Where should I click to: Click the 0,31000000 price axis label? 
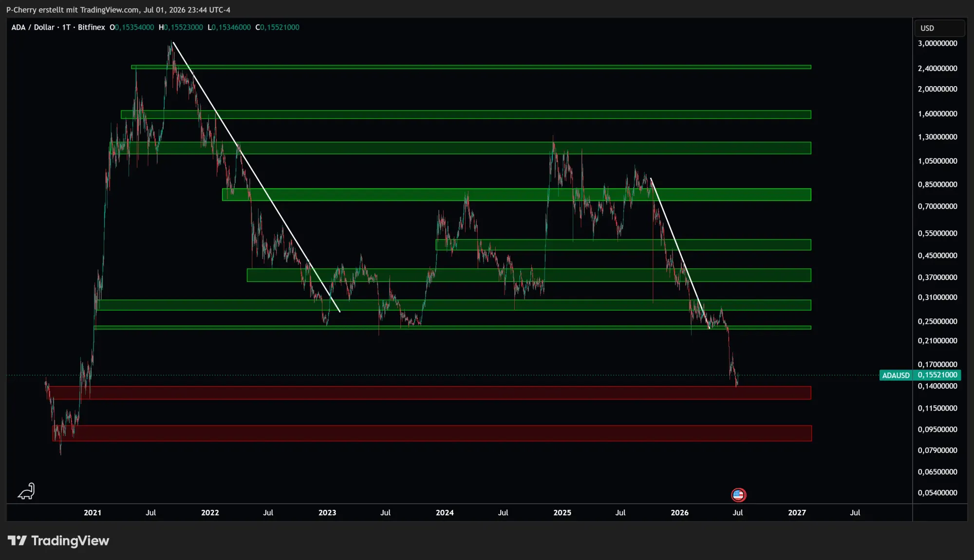click(x=937, y=298)
